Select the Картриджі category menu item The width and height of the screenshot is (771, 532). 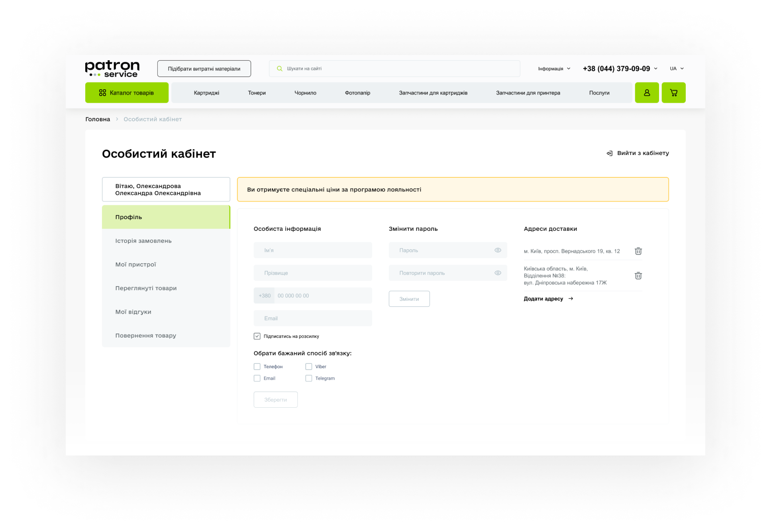click(x=206, y=93)
